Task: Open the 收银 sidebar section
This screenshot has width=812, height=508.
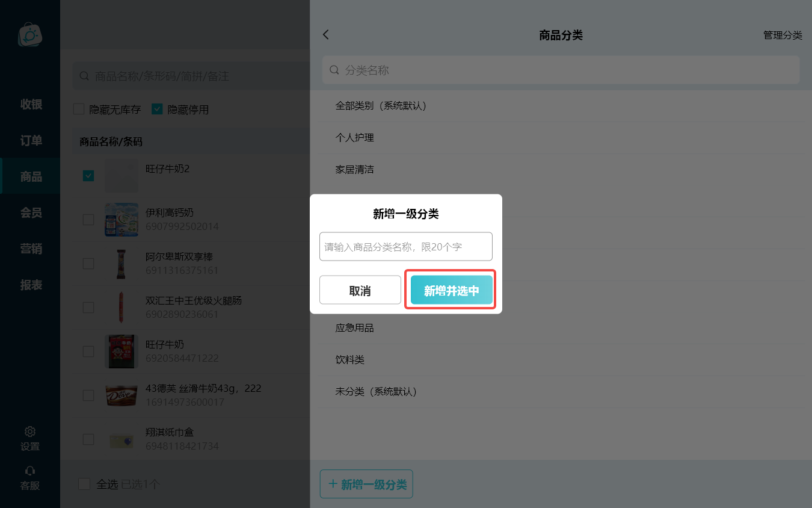Action: pyautogui.click(x=31, y=104)
